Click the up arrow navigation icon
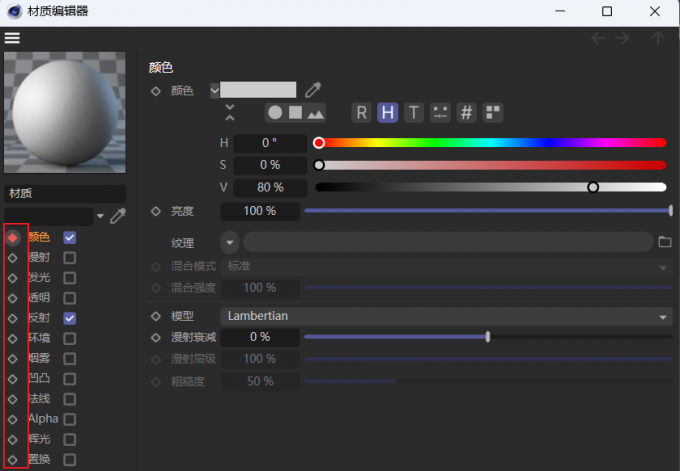Viewport: 680px width, 471px height. coord(658,38)
